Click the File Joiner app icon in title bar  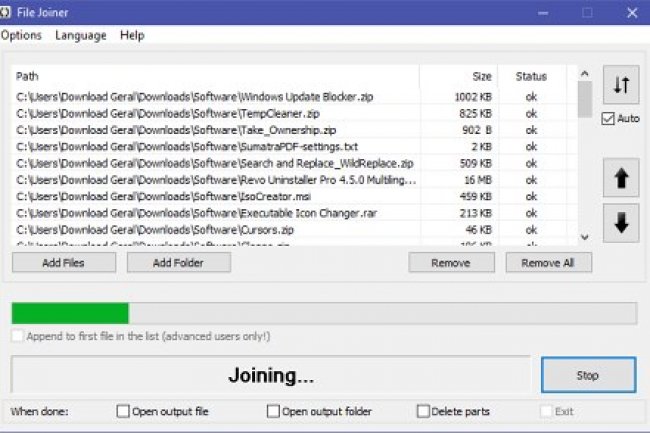click(x=6, y=12)
